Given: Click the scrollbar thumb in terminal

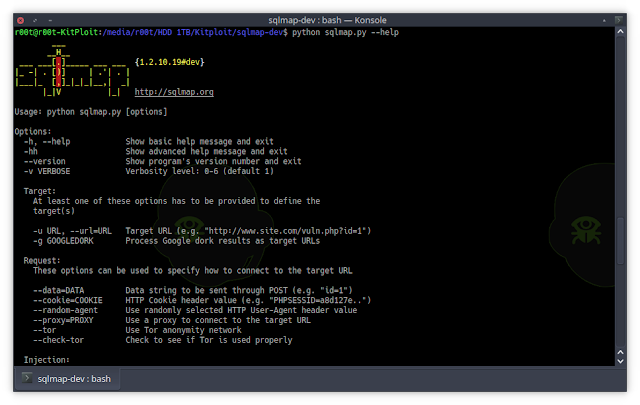Looking at the screenshot, I should [x=620, y=241].
